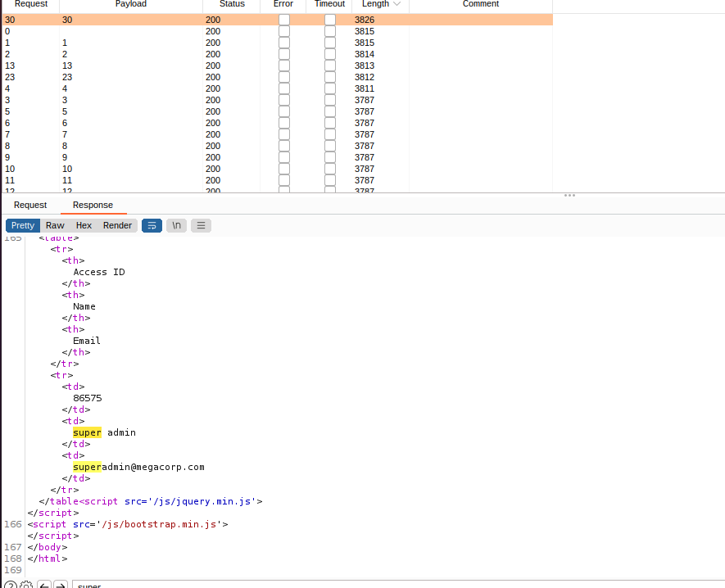725x588 pixels.
Task: Click the search help question mark icon
Action: (x=11, y=586)
